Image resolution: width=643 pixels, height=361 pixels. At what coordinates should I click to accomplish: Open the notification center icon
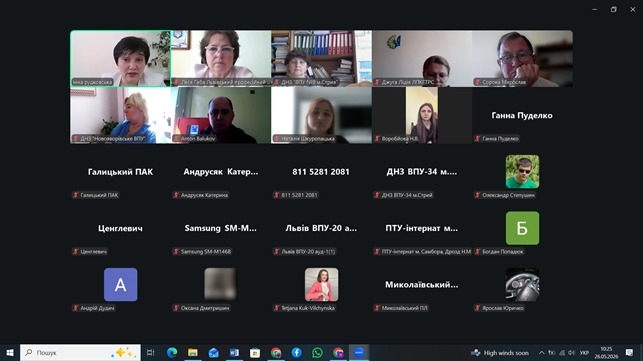[x=629, y=352]
